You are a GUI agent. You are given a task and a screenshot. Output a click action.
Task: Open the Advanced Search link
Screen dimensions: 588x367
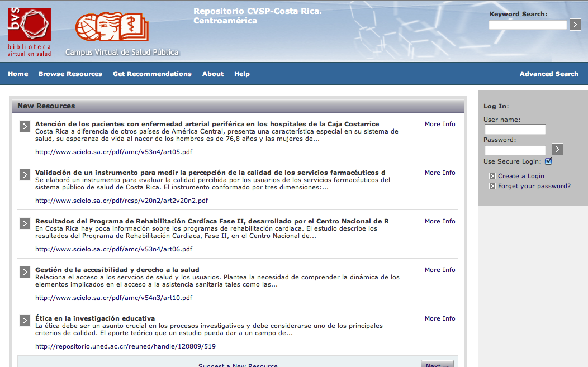point(548,74)
